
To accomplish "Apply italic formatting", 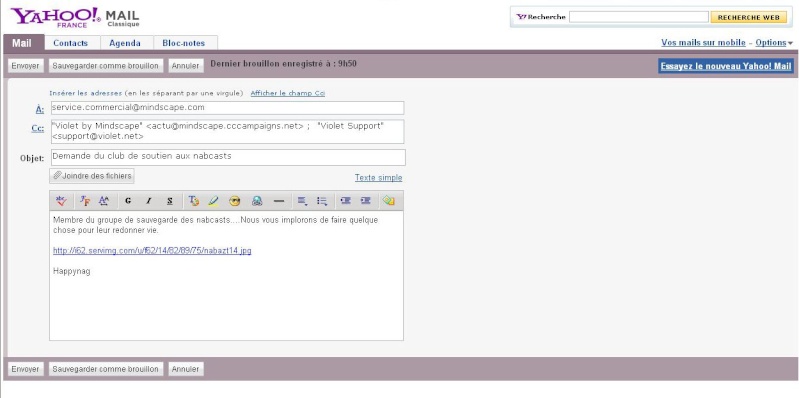I will click(x=149, y=201).
